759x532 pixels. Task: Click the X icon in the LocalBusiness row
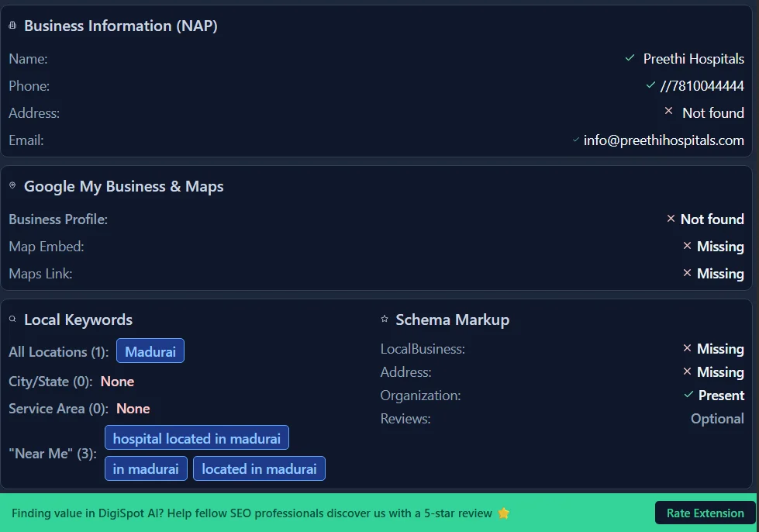tap(687, 348)
